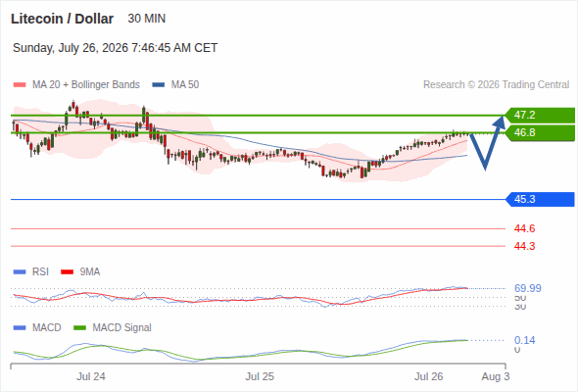Screen dimensions: 578x392
Task: Click the blue MACD legend swatch
Action: [20, 328]
